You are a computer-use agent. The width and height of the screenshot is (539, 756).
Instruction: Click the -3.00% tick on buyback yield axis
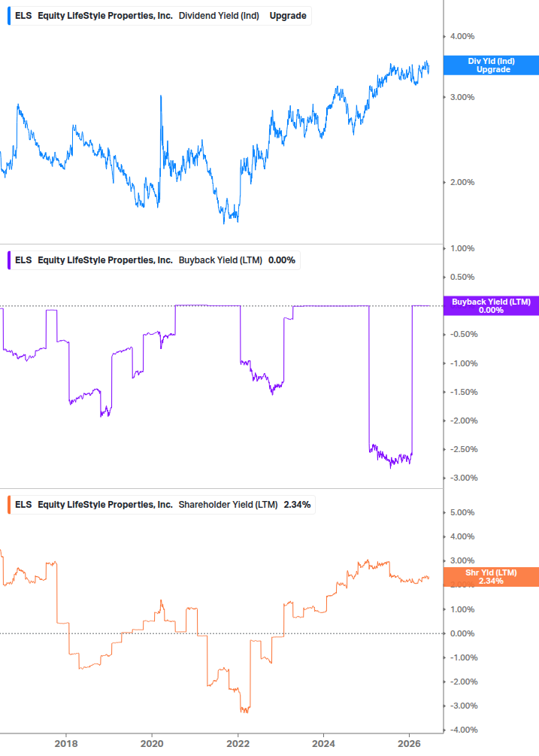464,478
